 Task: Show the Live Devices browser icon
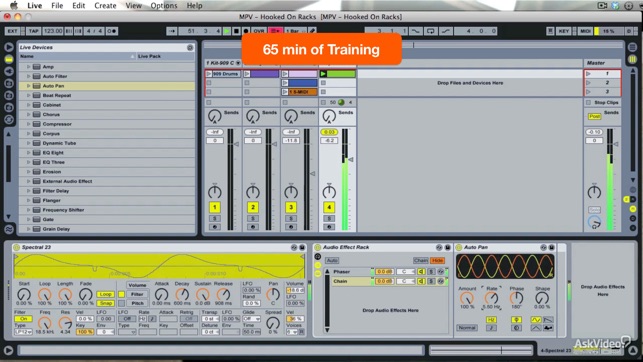coord(9,59)
